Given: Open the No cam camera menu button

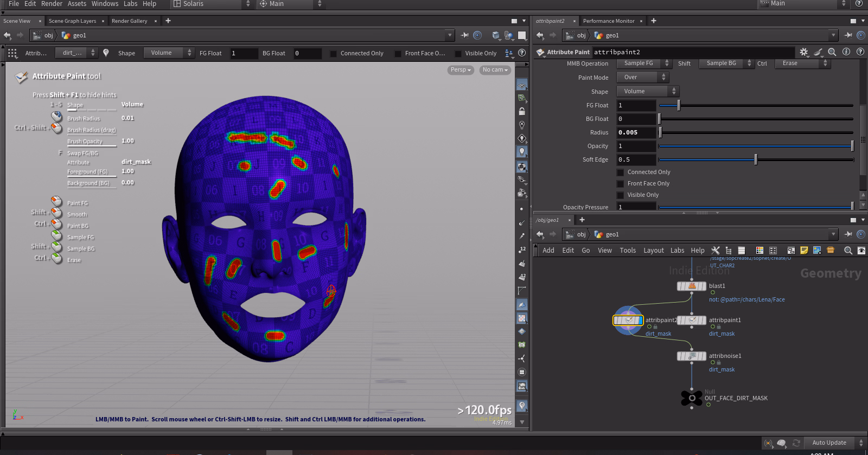Looking at the screenshot, I should [x=495, y=70].
